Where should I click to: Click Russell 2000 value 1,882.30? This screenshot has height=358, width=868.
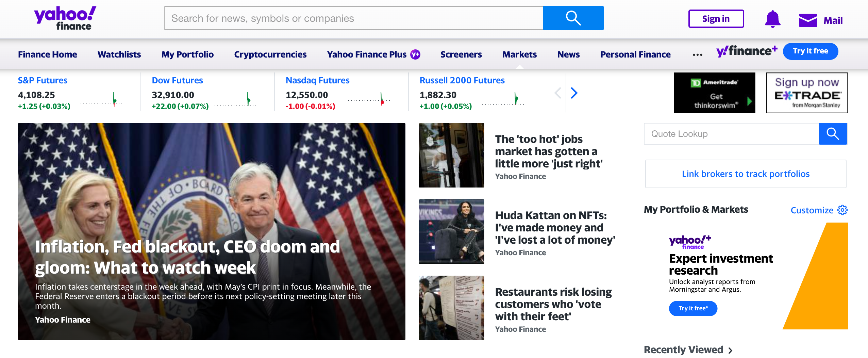(x=438, y=95)
